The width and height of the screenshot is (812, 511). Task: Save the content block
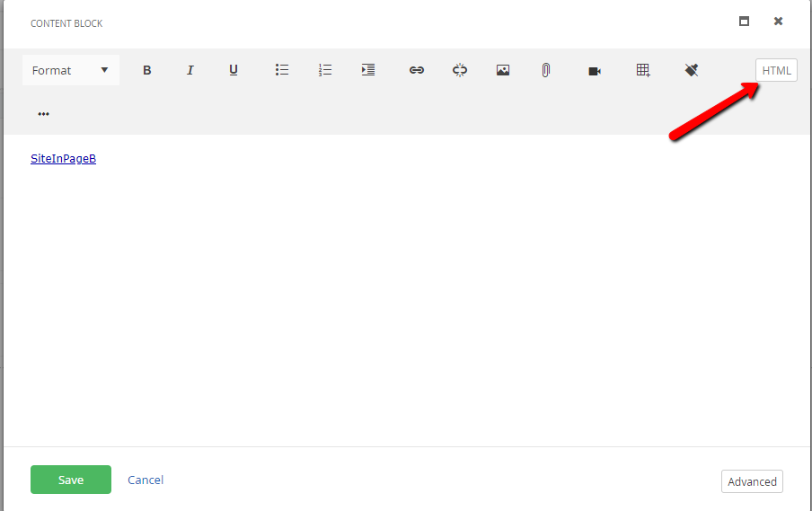click(x=71, y=480)
